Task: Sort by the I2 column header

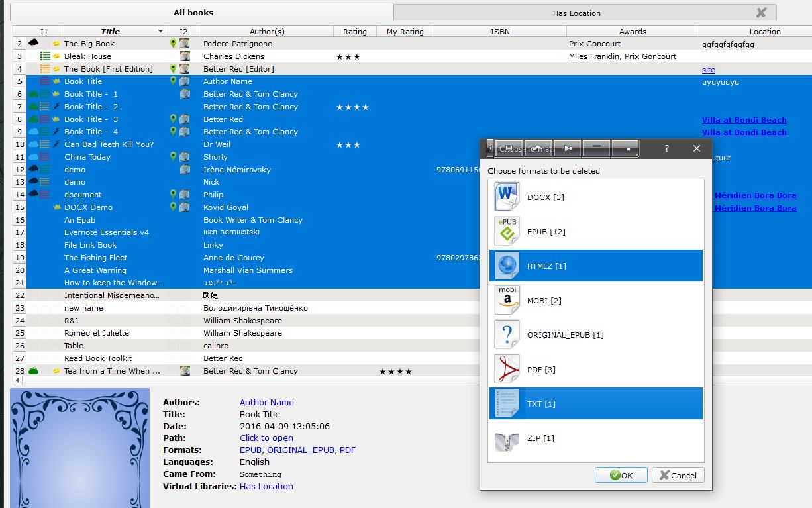Action: click(183, 32)
